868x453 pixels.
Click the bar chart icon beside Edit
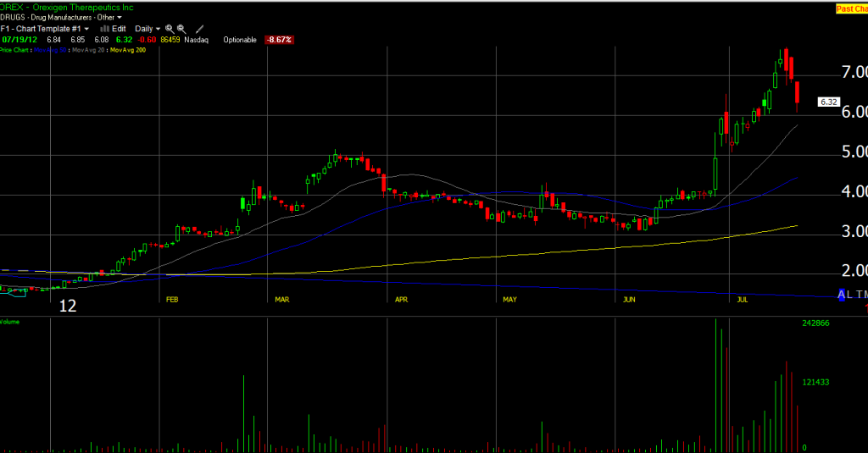pyautogui.click(x=105, y=28)
